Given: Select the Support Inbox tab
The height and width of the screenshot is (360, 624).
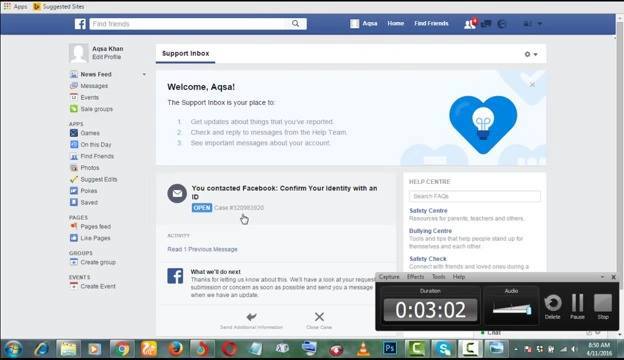Looking at the screenshot, I should [x=185, y=53].
